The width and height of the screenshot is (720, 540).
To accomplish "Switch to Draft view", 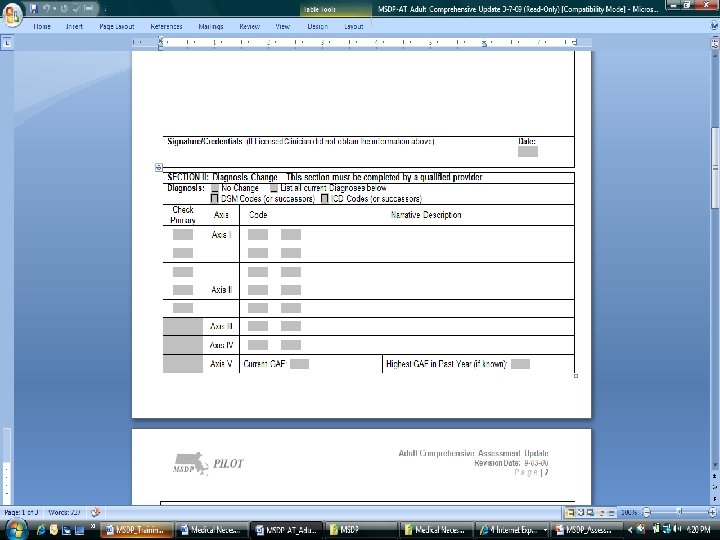I will point(611,512).
